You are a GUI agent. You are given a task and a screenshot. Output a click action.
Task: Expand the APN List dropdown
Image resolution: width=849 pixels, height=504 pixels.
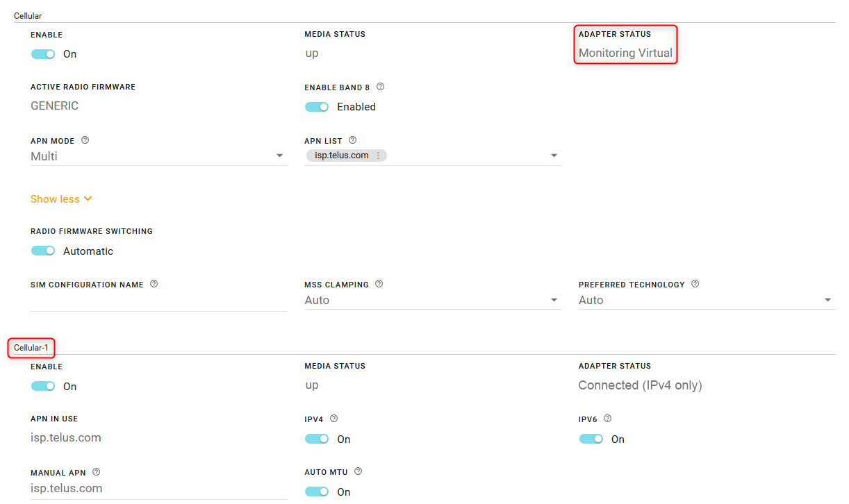(554, 156)
